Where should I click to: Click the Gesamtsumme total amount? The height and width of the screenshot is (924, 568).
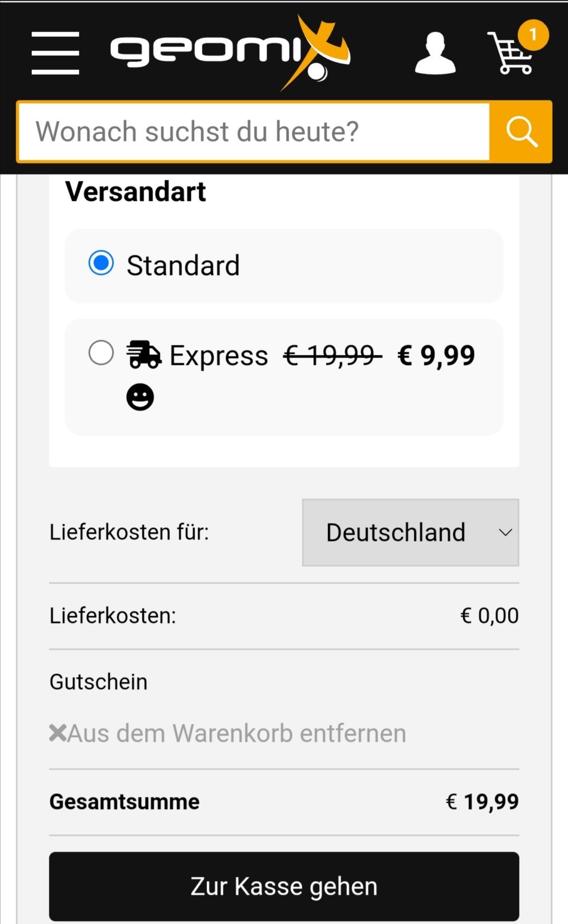pos(482,802)
